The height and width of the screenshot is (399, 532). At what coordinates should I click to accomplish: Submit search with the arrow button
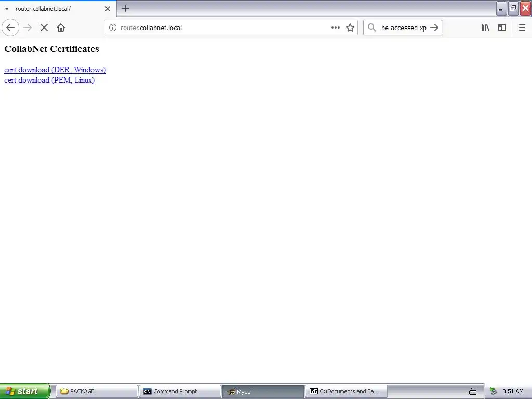(434, 28)
